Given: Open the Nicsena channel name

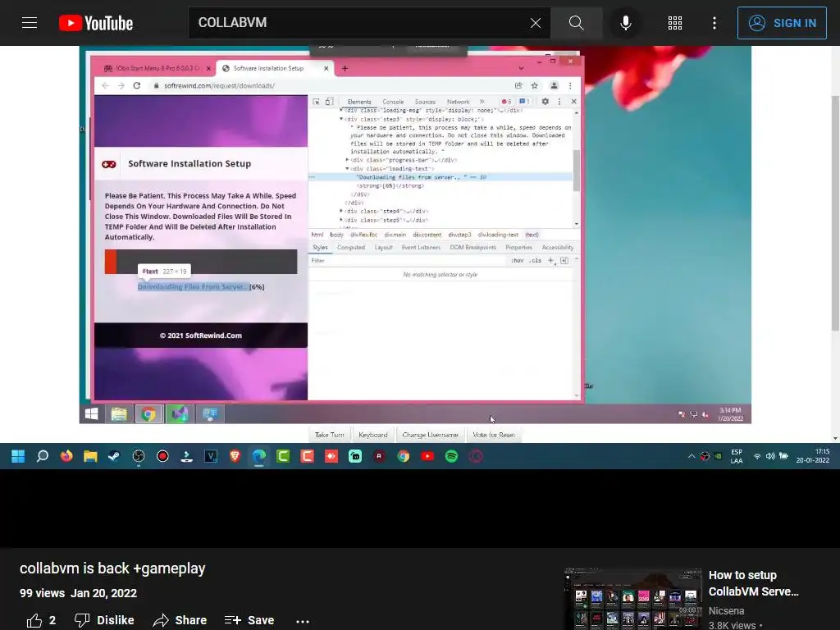Looking at the screenshot, I should [727, 610].
